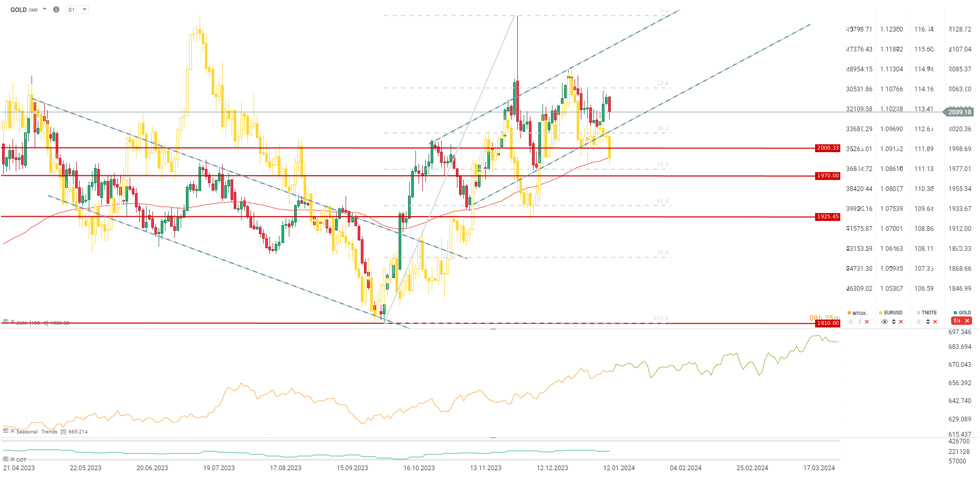Click the TNOTE light-blue color swatch

coord(918,313)
